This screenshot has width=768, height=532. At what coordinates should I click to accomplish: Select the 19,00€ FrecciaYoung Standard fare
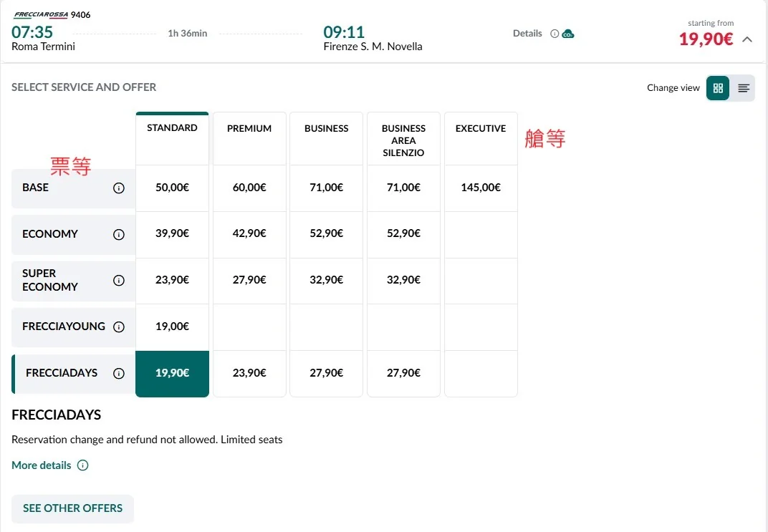(x=173, y=327)
